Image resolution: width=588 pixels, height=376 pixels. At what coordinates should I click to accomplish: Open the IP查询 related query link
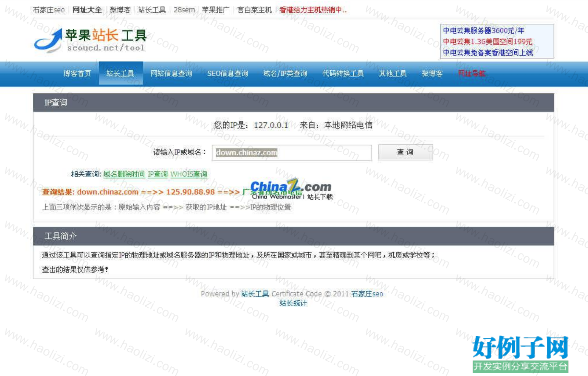tap(158, 174)
